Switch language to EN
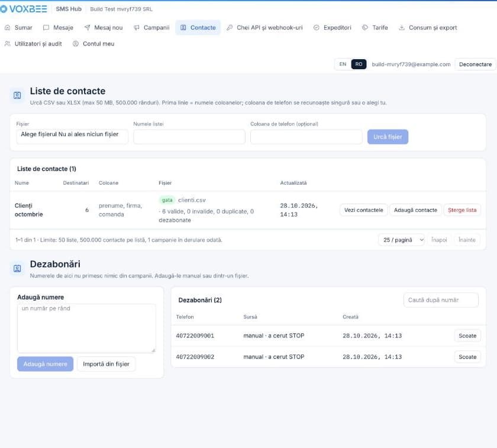This screenshot has width=497, height=448. pyautogui.click(x=343, y=64)
